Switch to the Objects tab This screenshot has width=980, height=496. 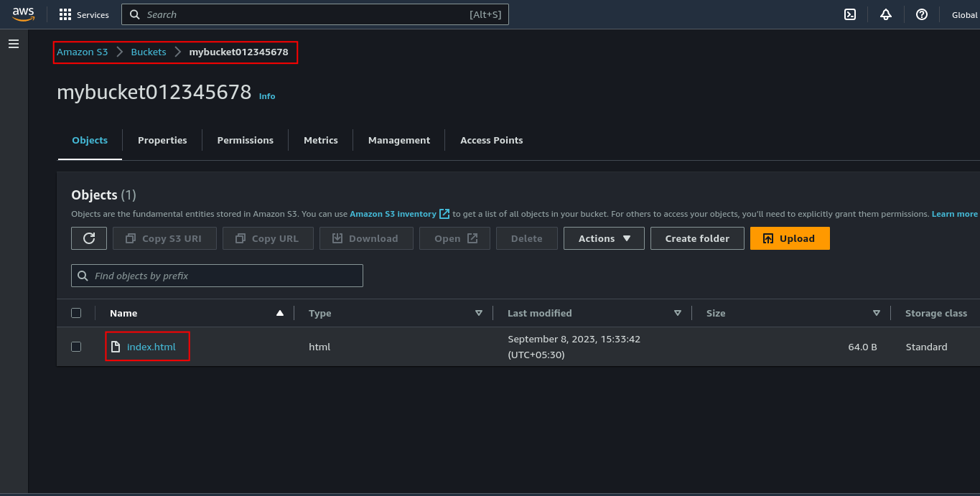(x=90, y=140)
